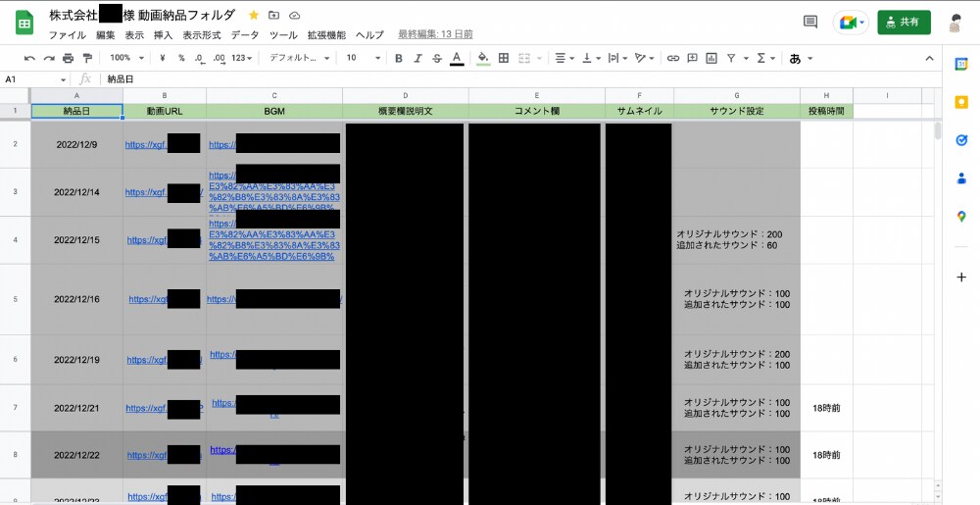The height and width of the screenshot is (505, 980).
Task: Click the Google Meet call button
Action: (x=852, y=23)
